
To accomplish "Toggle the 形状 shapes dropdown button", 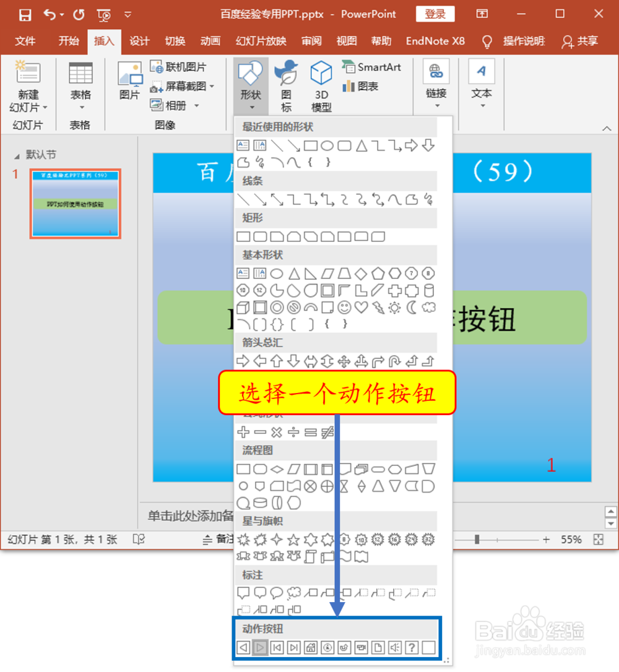I will tap(251, 85).
